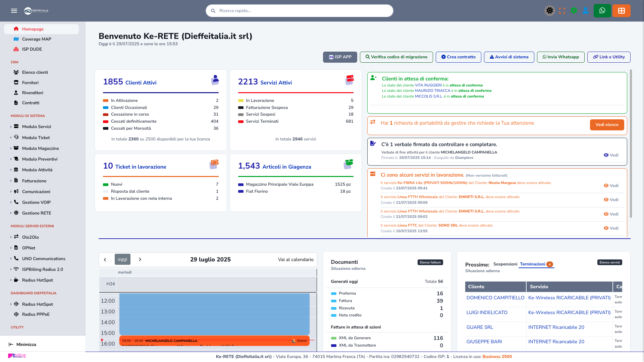Viewport: 644px width, 362px height.
Task: Open the green WhatsApp header button
Action: 602,11
